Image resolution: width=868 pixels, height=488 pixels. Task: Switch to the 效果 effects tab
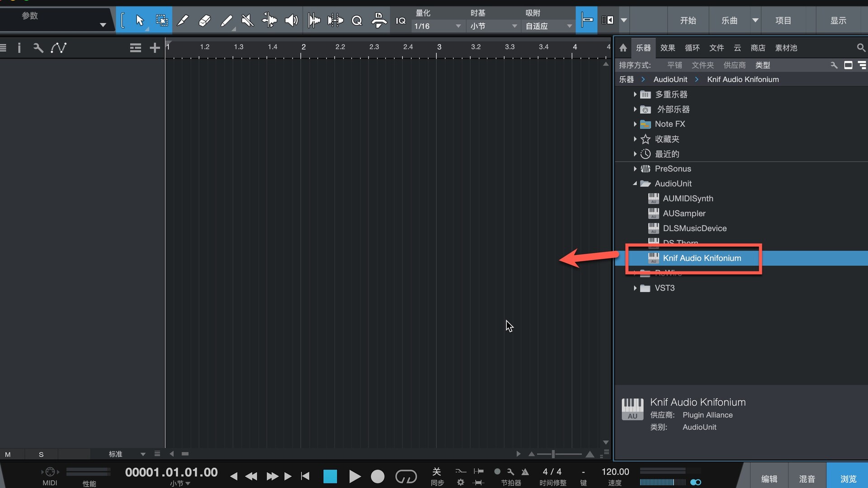pos(667,48)
